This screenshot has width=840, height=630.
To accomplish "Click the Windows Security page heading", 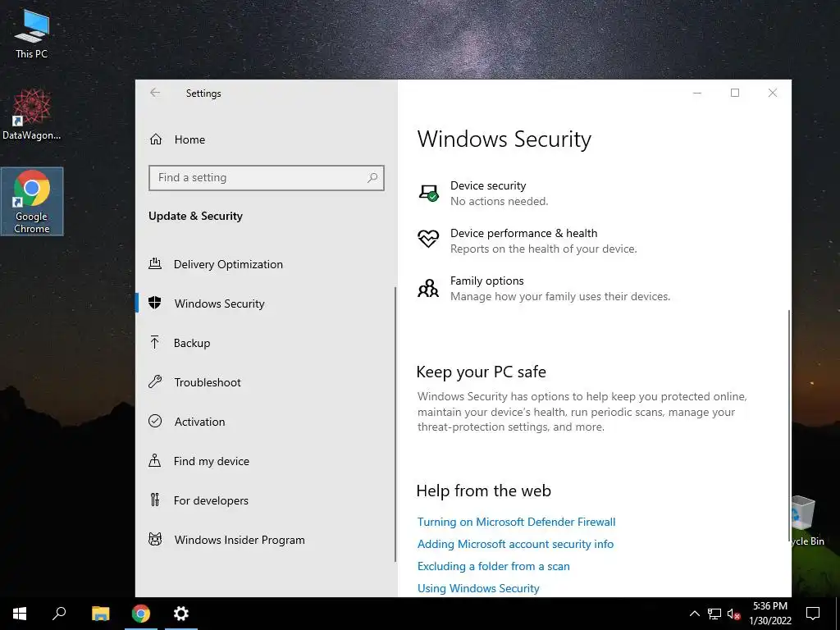I will pyautogui.click(x=504, y=139).
